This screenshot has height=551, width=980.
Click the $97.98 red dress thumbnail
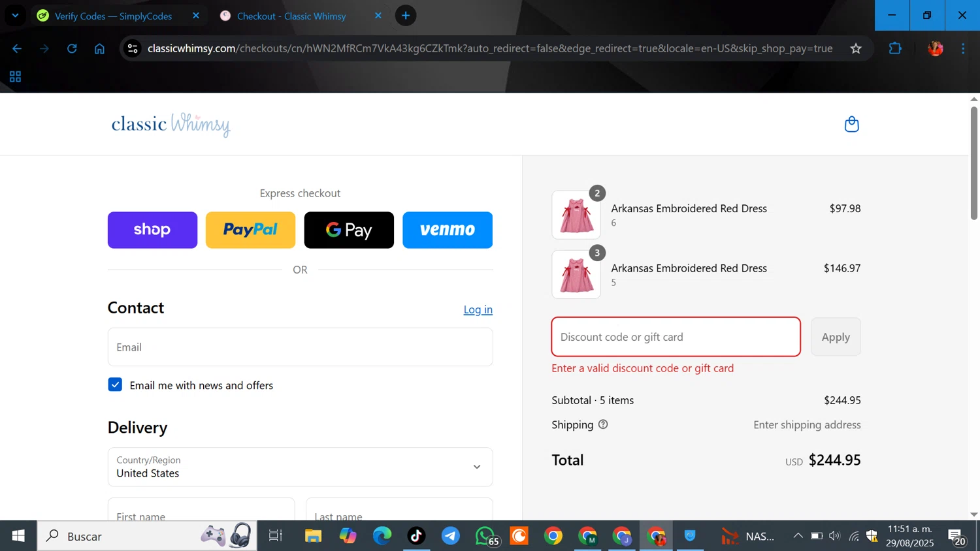coord(576,215)
